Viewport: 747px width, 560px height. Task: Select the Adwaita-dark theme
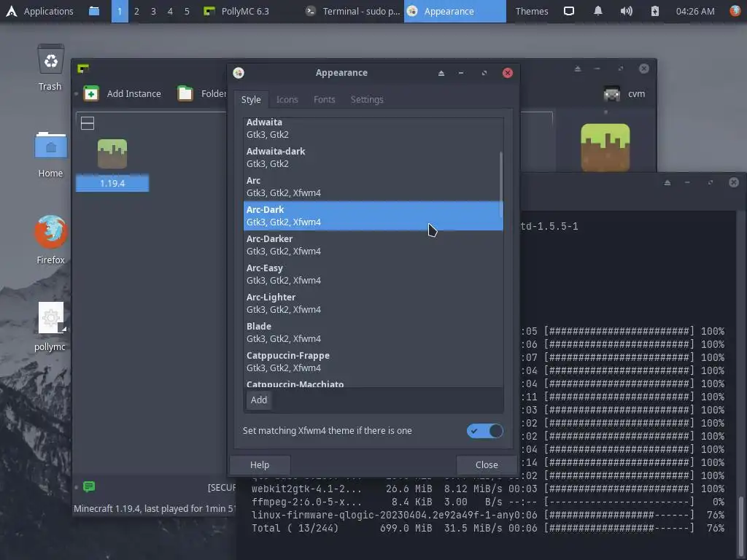[x=373, y=157]
